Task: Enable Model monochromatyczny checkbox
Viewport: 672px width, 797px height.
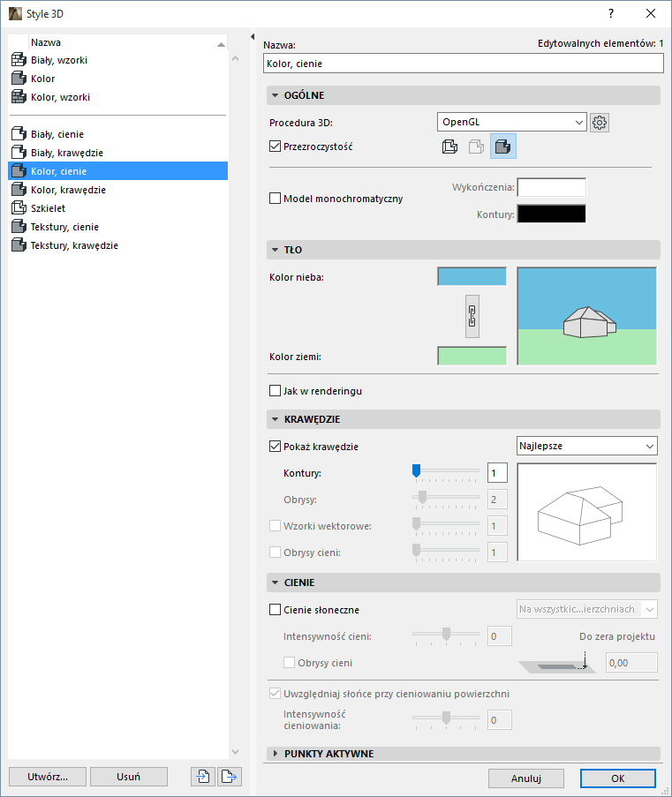Action: click(x=275, y=199)
